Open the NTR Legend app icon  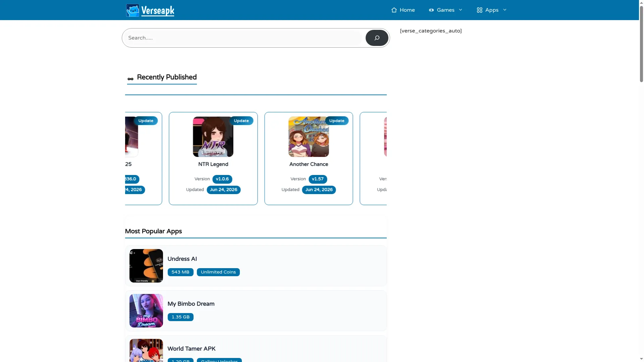pos(213,137)
